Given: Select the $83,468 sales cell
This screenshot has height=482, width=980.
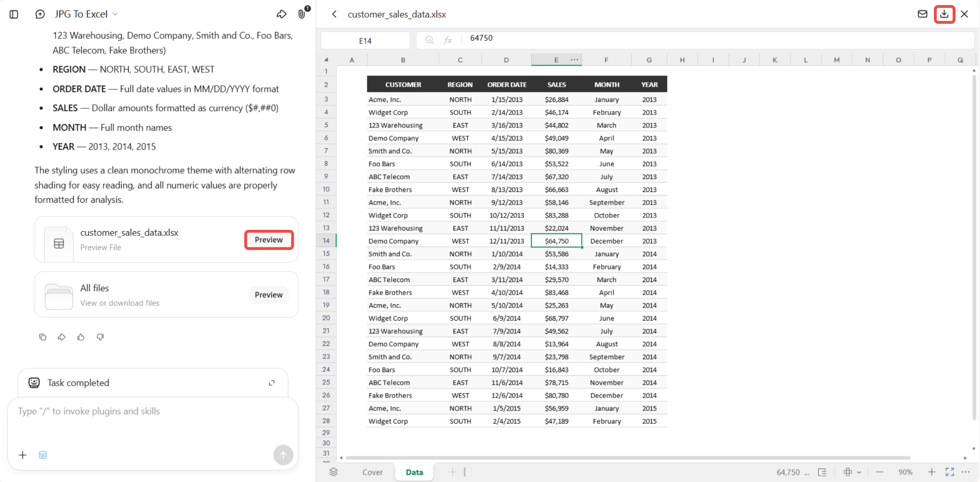Looking at the screenshot, I should coord(556,293).
